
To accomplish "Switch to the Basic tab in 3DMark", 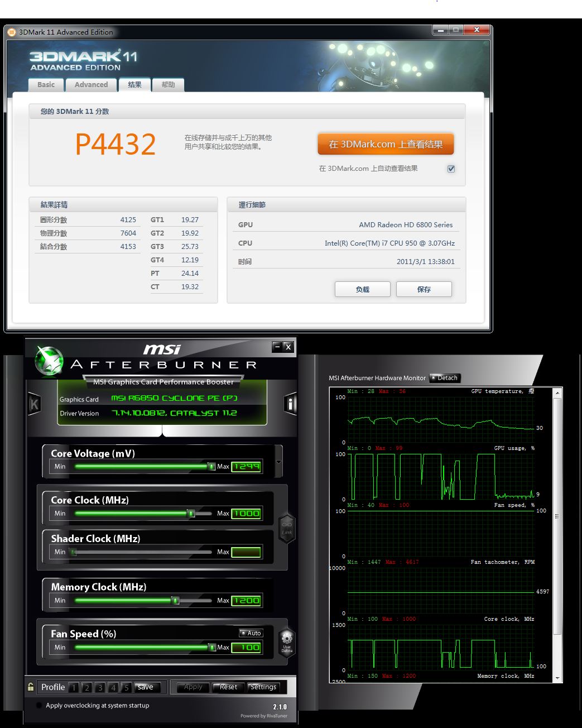I will pos(46,84).
